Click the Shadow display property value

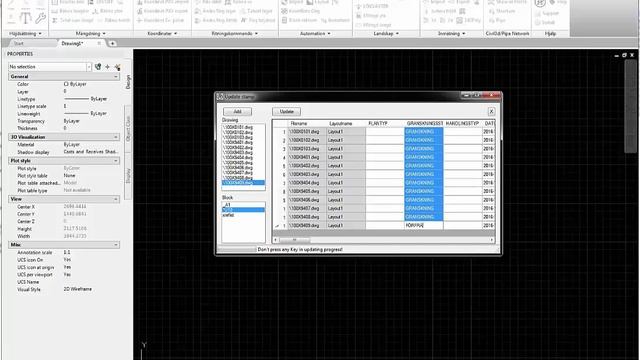pyautogui.click(x=91, y=152)
